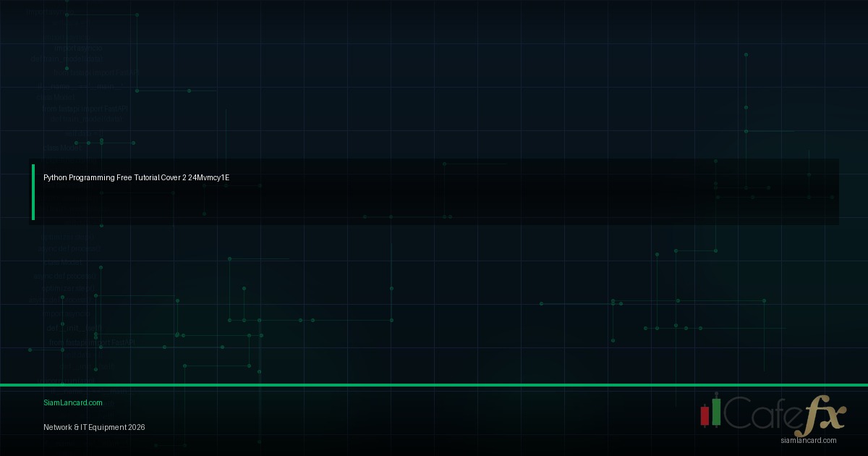This screenshot has width=868, height=456.
Task: Click the green horizontal divider line
Action: [x=434, y=385]
